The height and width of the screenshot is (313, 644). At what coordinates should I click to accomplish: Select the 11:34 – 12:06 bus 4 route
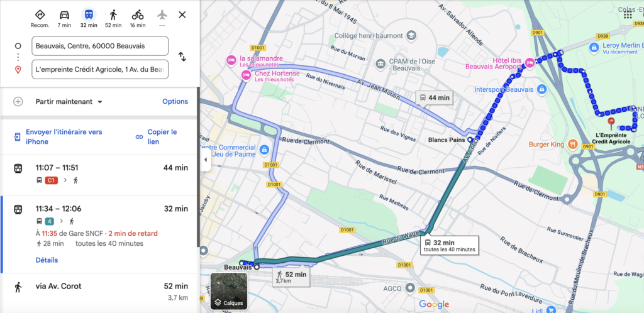pos(100,234)
